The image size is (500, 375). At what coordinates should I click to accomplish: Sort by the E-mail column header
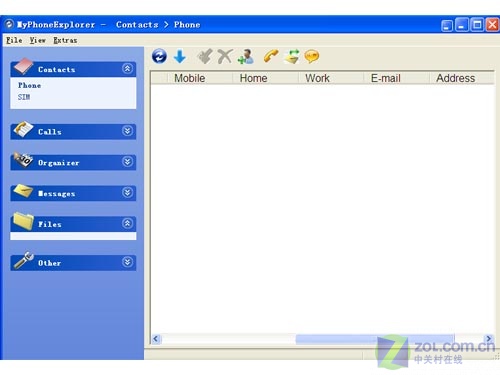[396, 78]
